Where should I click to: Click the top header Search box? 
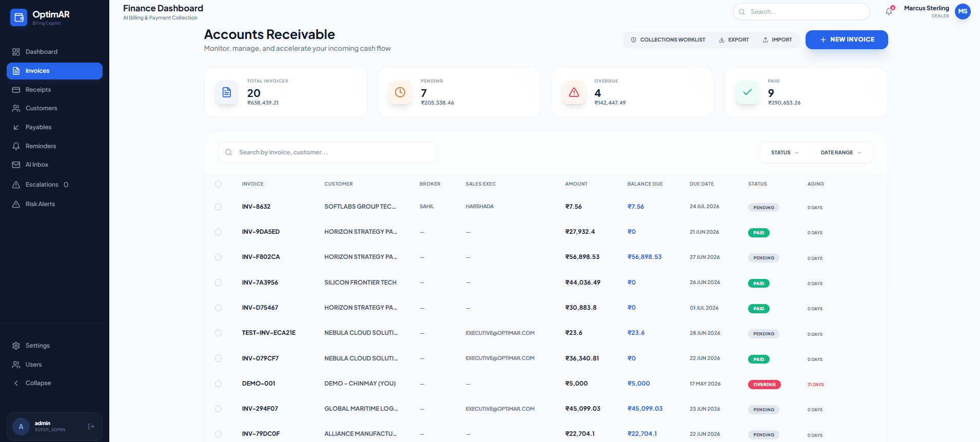[801, 12]
